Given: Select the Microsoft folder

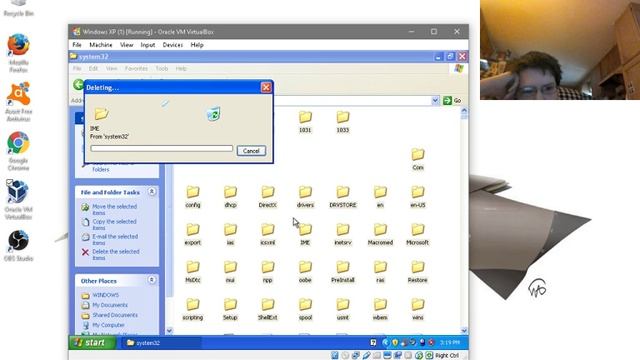Looking at the screenshot, I should click(418, 234).
